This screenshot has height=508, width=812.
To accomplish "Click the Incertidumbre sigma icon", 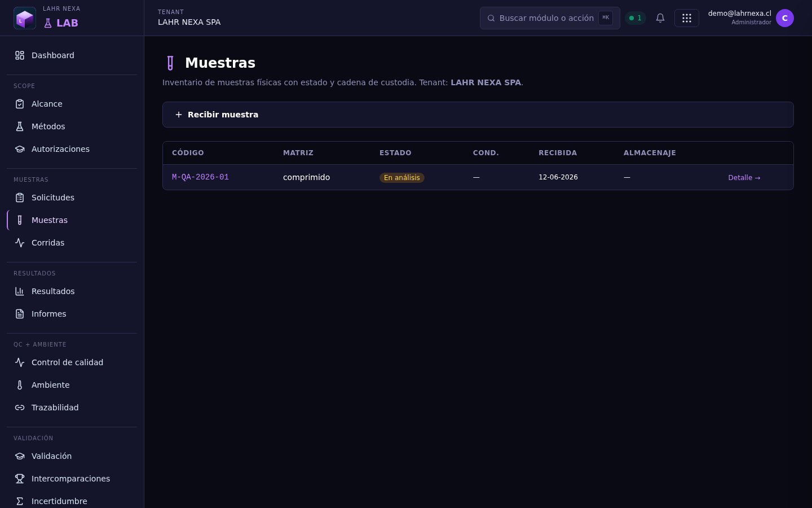I will click(x=20, y=501).
